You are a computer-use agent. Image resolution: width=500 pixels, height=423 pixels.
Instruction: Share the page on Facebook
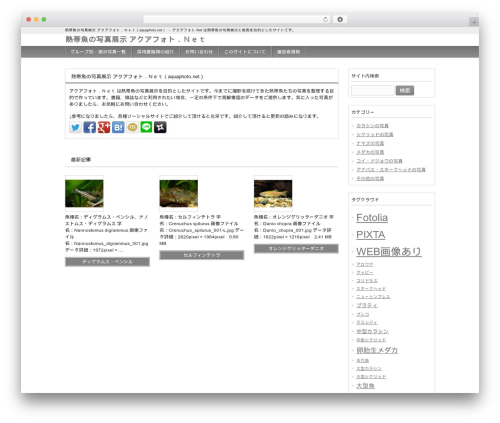[89, 127]
